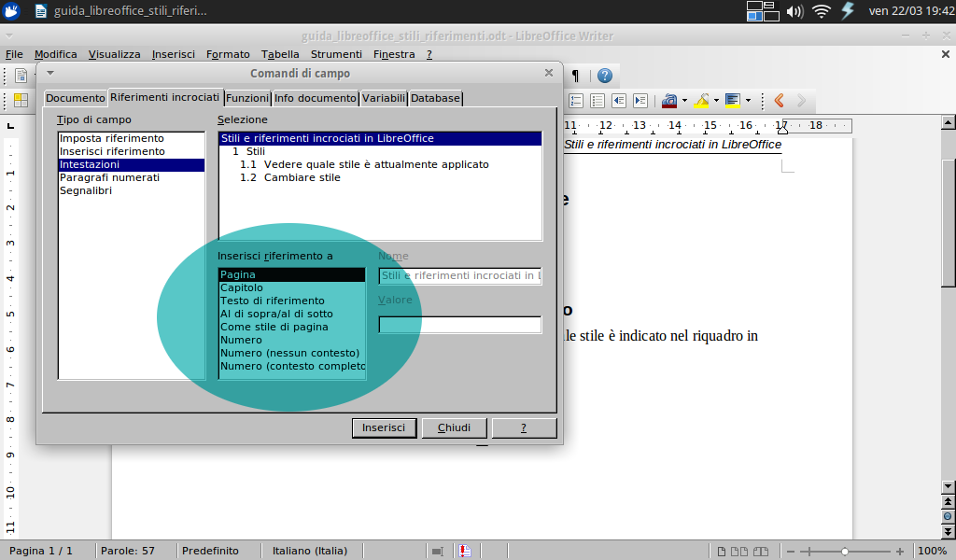Go to Info documento tab

(316, 98)
